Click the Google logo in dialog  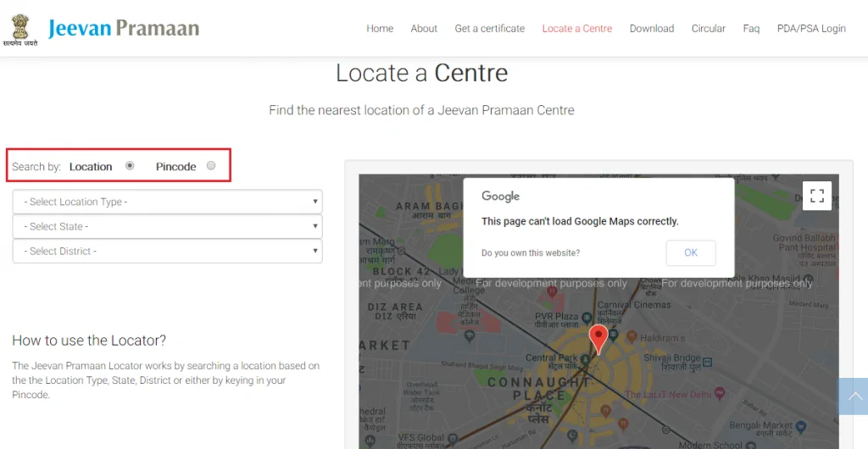500,197
